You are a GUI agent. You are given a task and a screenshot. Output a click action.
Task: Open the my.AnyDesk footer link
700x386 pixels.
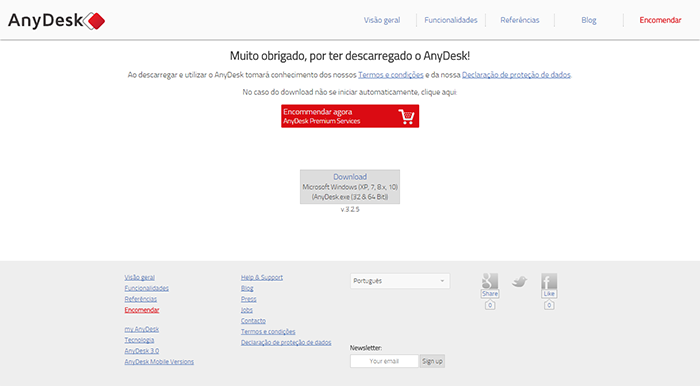point(142,329)
